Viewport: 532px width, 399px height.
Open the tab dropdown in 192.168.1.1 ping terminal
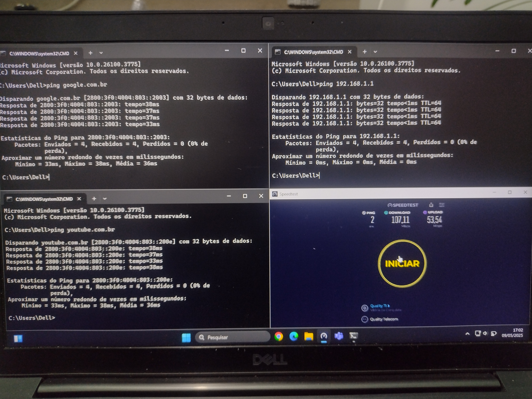point(375,52)
